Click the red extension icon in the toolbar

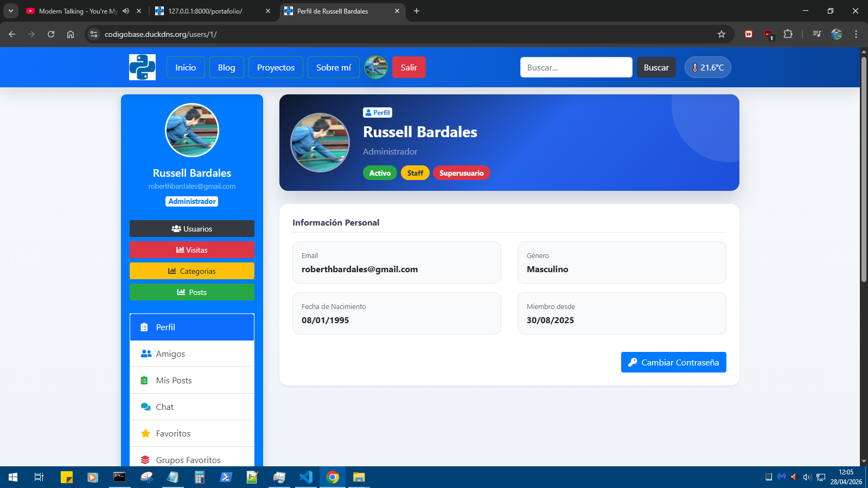(x=749, y=34)
